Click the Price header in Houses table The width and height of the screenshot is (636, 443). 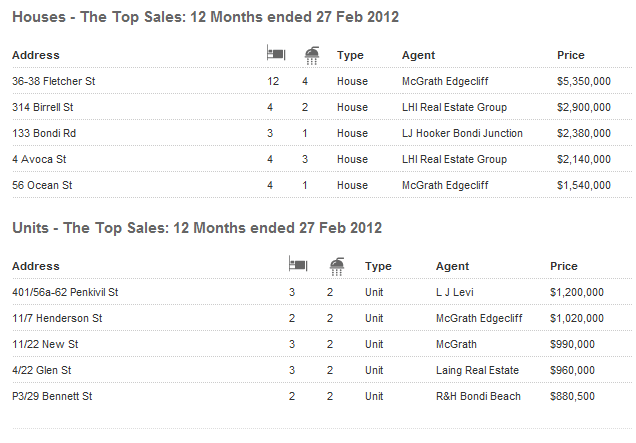(x=571, y=55)
